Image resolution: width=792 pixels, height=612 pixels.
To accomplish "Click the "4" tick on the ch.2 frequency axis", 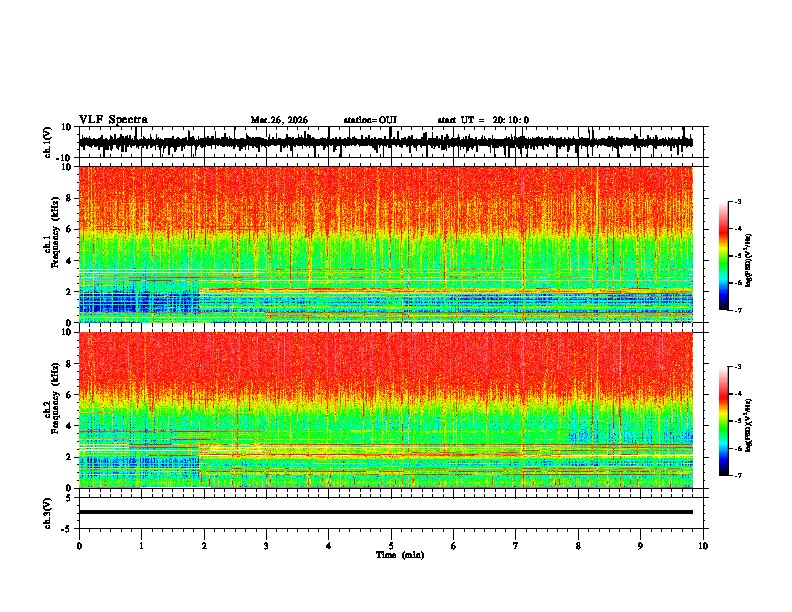I will [x=69, y=426].
